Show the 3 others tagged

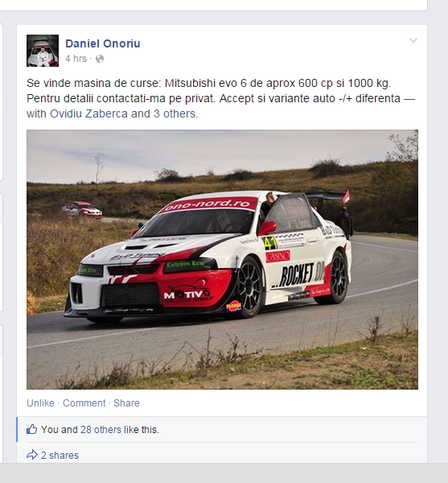click(x=175, y=114)
